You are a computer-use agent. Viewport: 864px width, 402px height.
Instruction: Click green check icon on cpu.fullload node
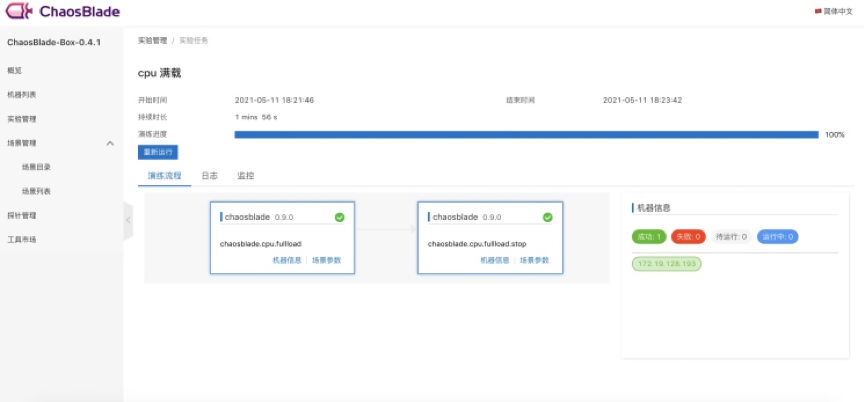click(339, 217)
